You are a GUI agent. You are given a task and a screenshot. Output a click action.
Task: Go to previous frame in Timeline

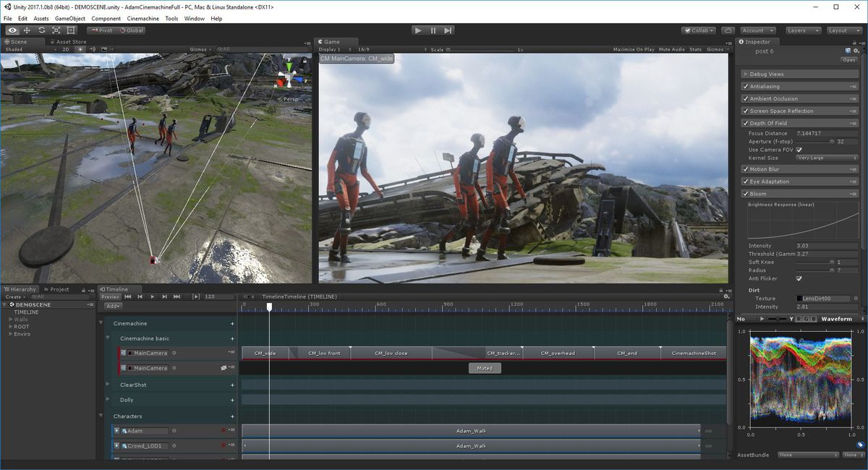(x=140, y=296)
